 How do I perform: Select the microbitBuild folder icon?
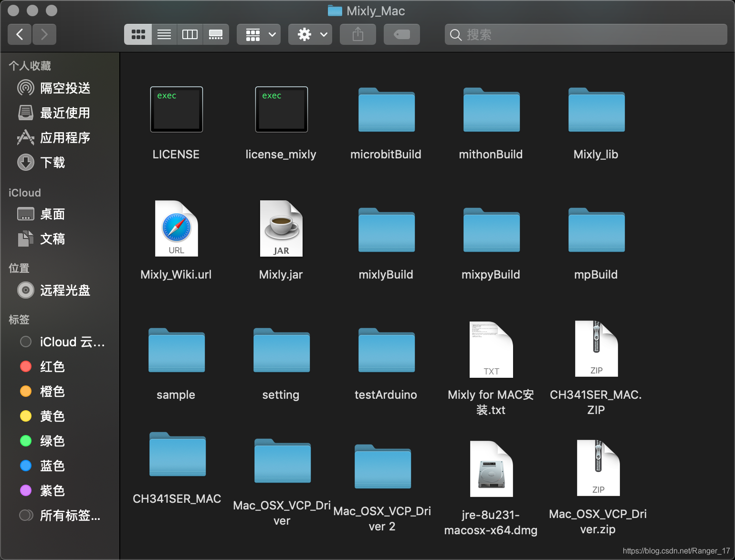[387, 110]
